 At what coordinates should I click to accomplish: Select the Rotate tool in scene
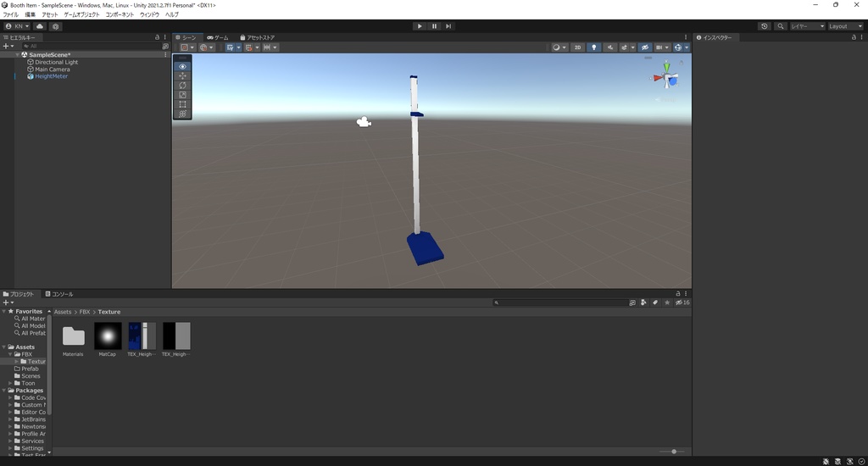point(182,86)
